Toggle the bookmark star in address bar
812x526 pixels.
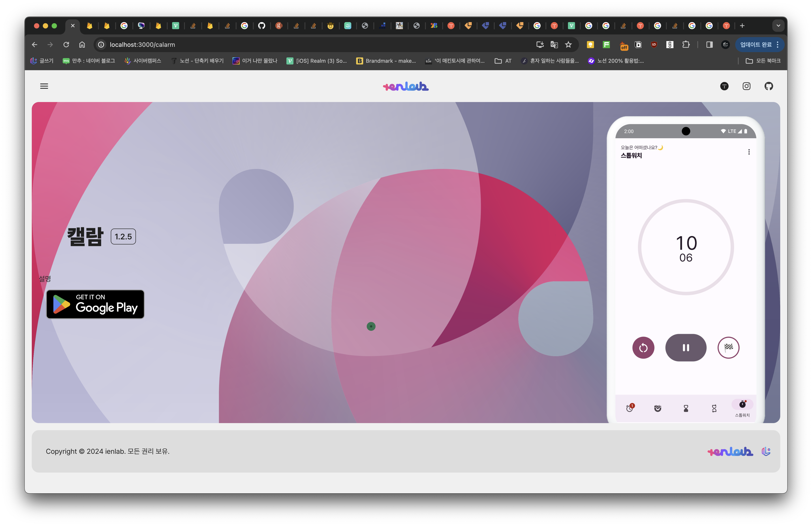(x=568, y=45)
